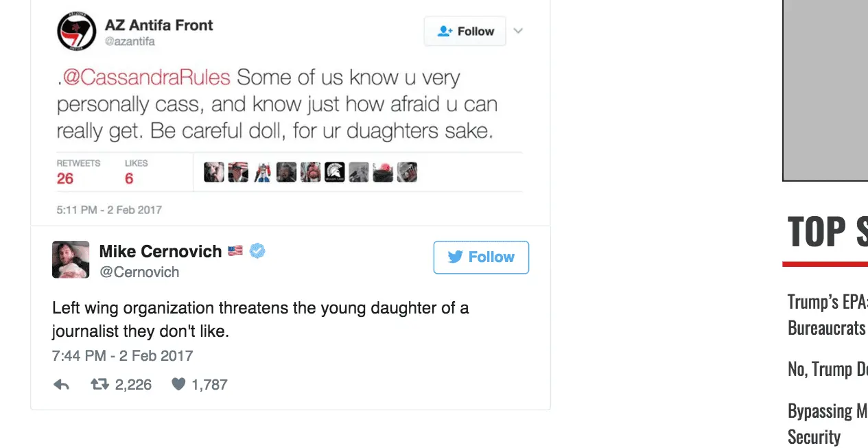
Task: Expand the chevron menu on AZ Antifa tweet
Action: [x=518, y=31]
